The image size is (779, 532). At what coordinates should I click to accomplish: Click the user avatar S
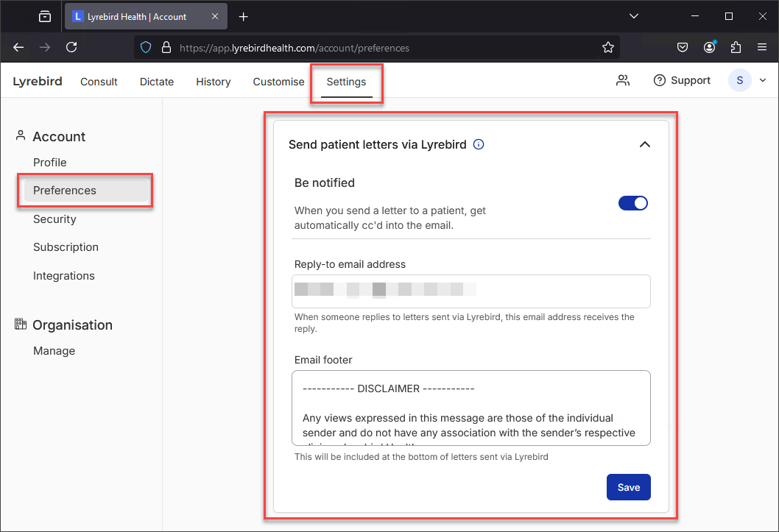739,80
